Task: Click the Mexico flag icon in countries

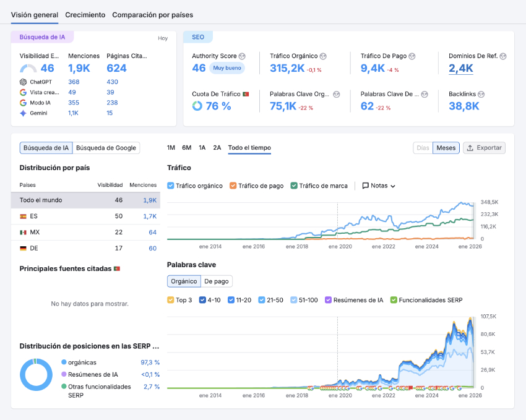Action: [x=24, y=233]
